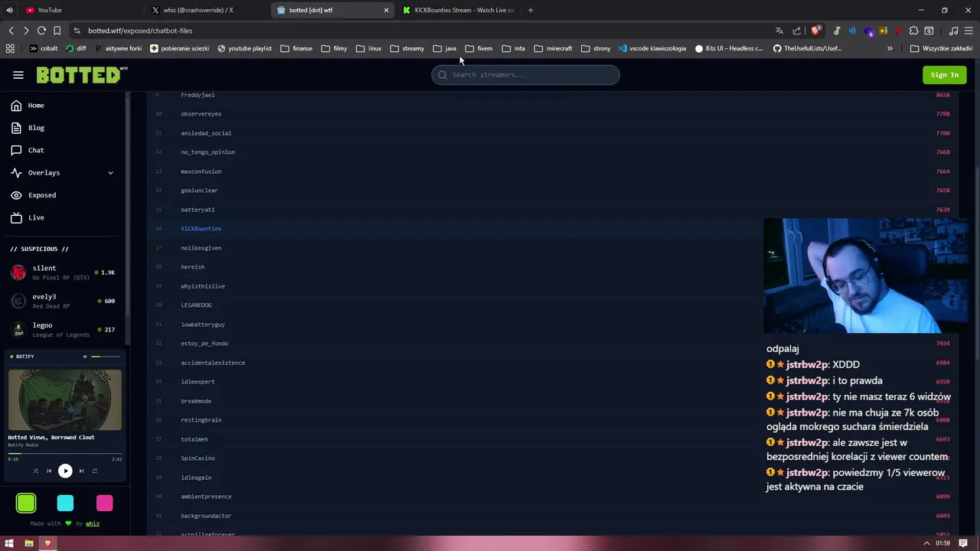Open the Windows Start button
The image size is (980, 551).
[9, 543]
